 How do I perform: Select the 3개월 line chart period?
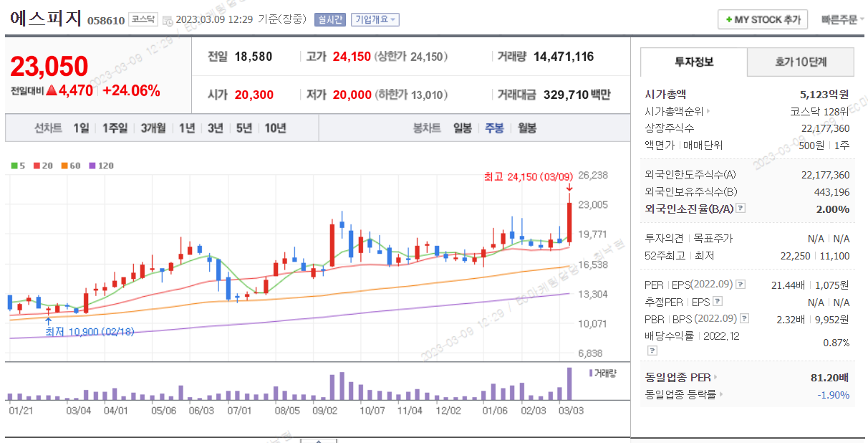(153, 128)
